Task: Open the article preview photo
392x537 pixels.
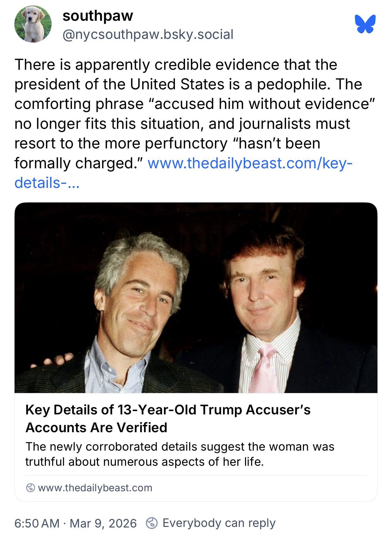Action: [196, 297]
